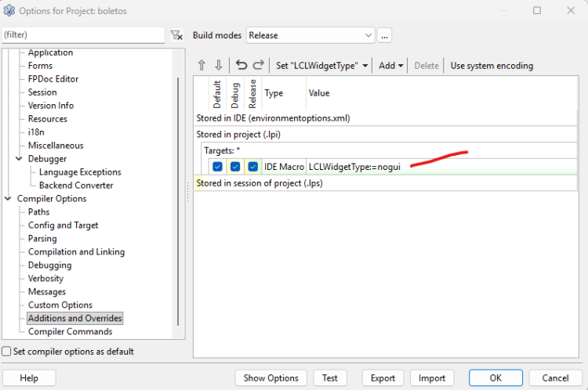Open Language Exceptions under Debugger

point(80,172)
